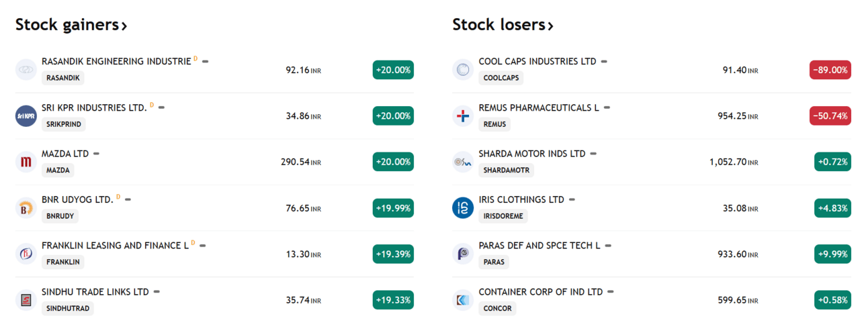Viewport: 868px width, 331px height.
Task: Click the BNR Udyog logo icon
Action: 26,207
